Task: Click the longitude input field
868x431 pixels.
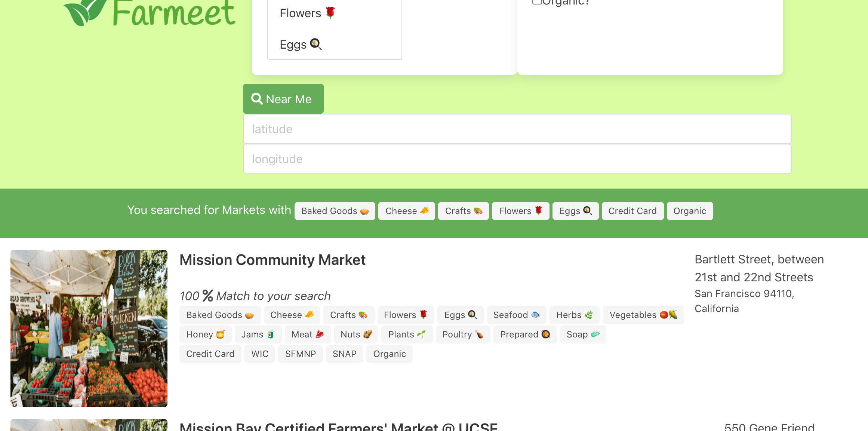Action: (x=517, y=159)
